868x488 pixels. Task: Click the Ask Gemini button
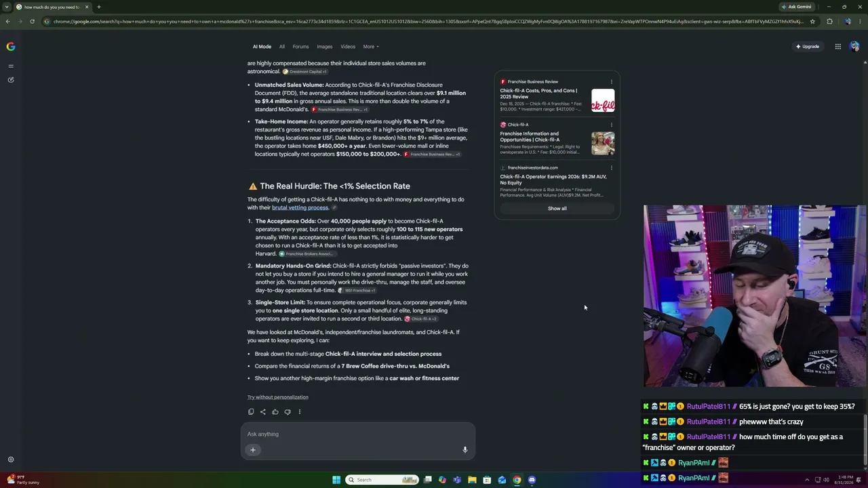tap(796, 7)
